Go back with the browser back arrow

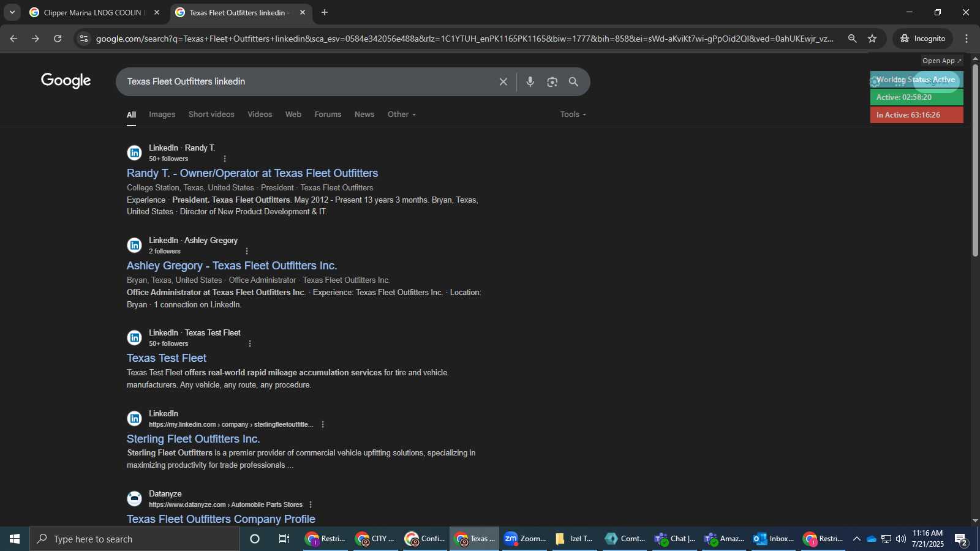(x=13, y=39)
